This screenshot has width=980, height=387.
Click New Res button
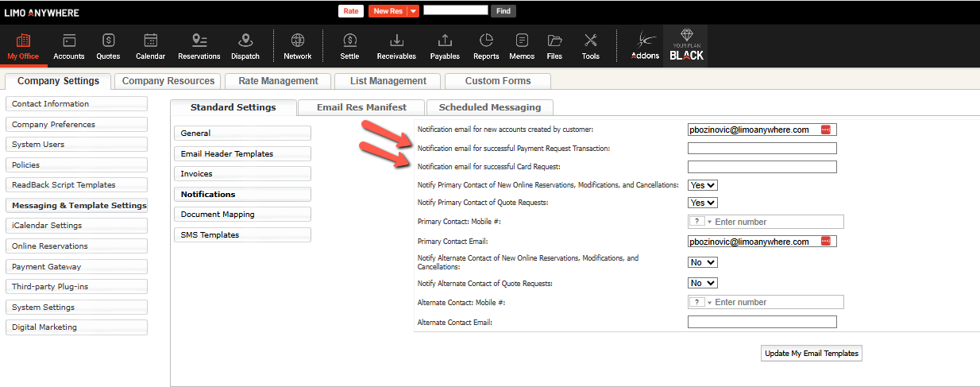[388, 11]
